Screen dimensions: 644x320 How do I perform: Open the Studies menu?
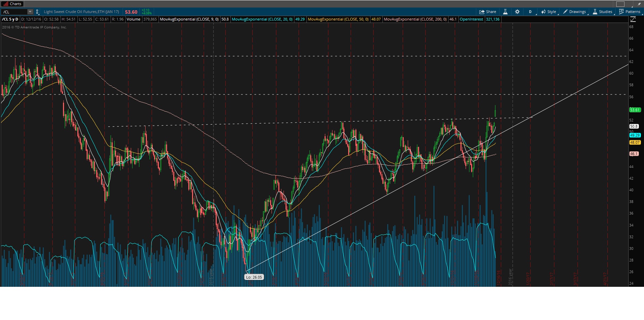click(603, 12)
